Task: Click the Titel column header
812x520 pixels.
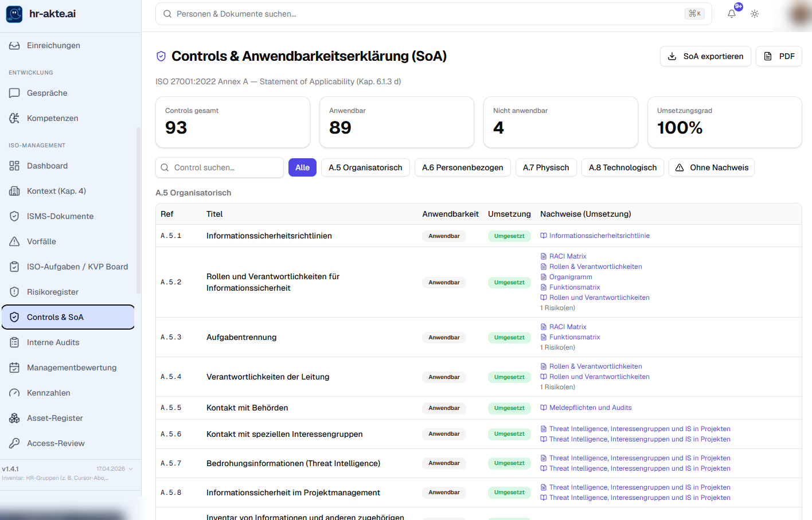Action: 214,214
